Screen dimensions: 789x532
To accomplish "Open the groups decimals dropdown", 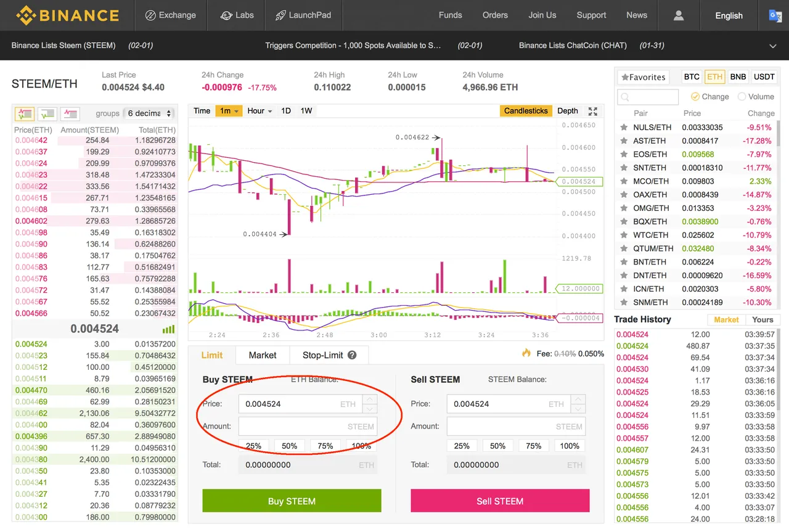I will 148,113.
